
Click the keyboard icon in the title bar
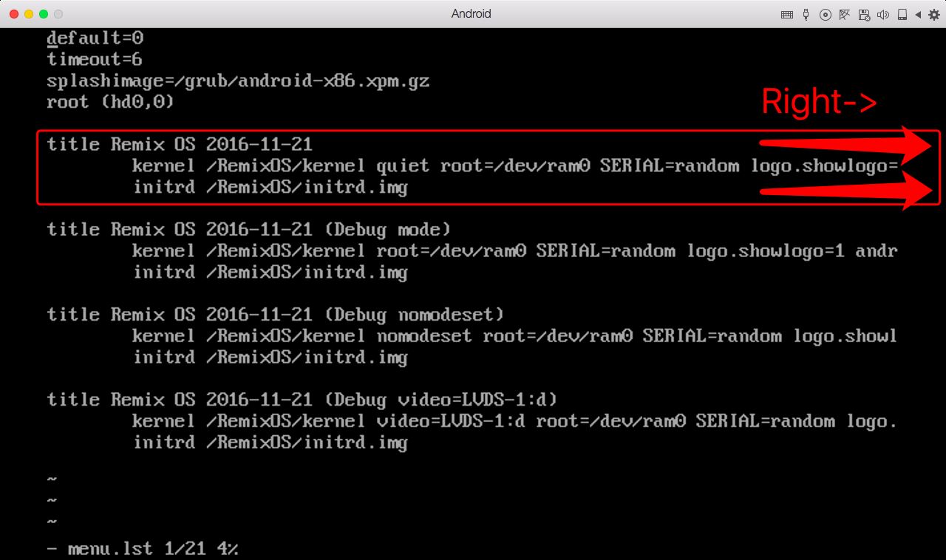(787, 14)
